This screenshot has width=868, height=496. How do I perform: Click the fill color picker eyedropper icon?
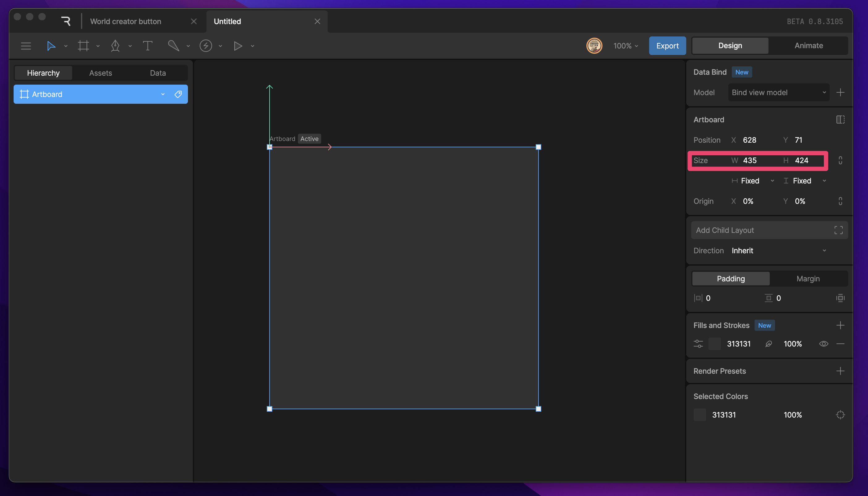pos(768,344)
